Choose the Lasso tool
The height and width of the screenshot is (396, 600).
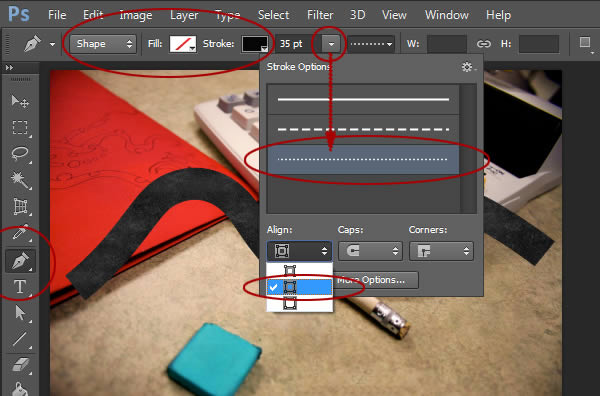20,153
